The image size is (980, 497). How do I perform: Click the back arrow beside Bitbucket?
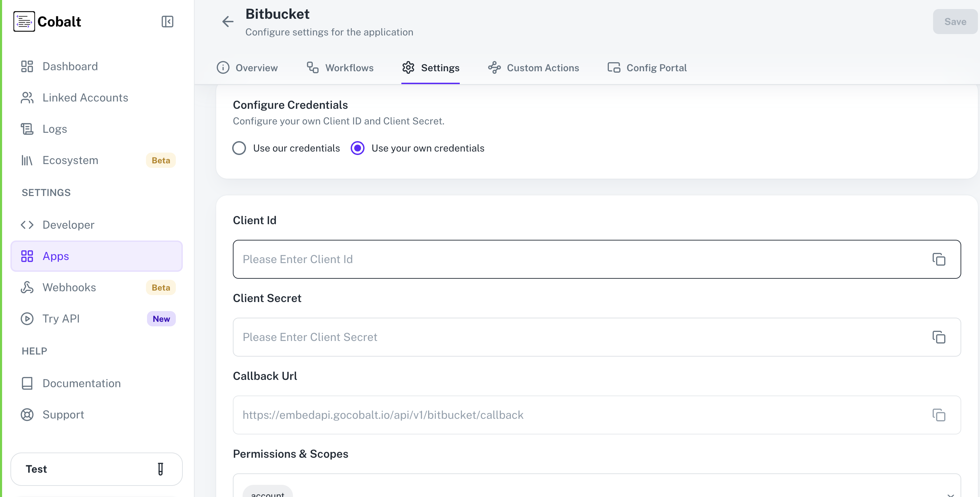pos(228,22)
